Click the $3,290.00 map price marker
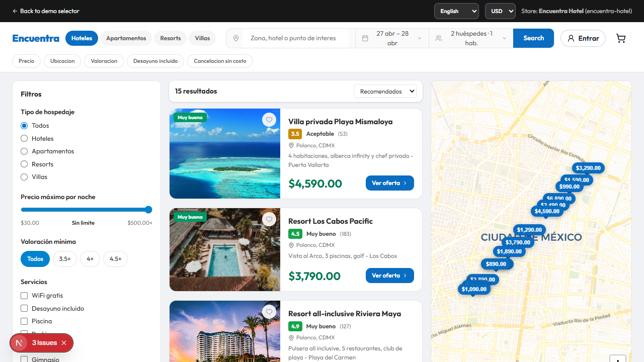 click(588, 168)
